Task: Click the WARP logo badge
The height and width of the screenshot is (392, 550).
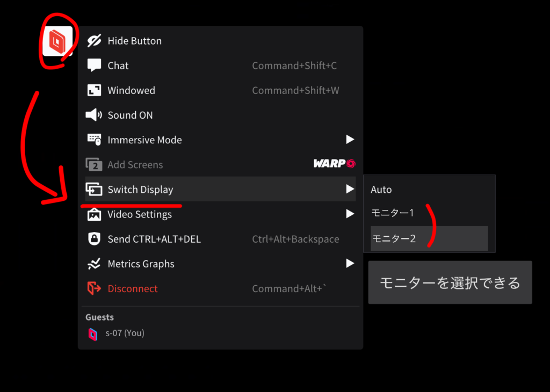Action: pyautogui.click(x=334, y=164)
